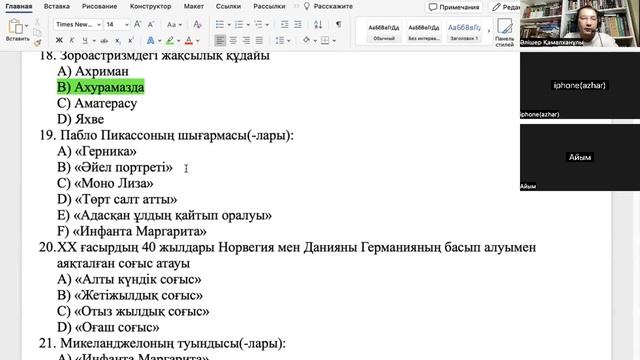
Task: Click the Copy icon under Cut
Action: pyautogui.click(x=37, y=33)
